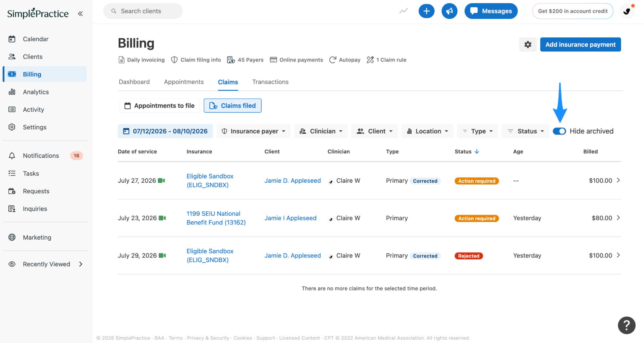Image resolution: width=644 pixels, height=343 pixels.
Task: Sort claims by Status column arrow
Action: pyautogui.click(x=477, y=152)
